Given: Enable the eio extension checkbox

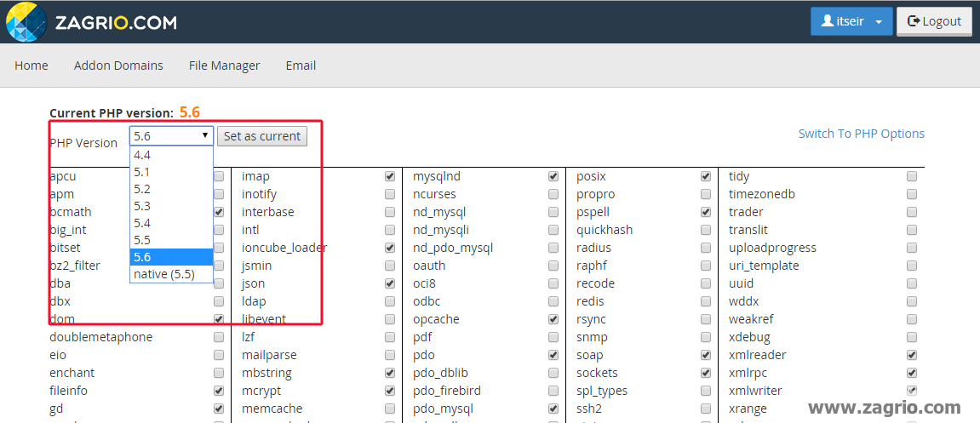Looking at the screenshot, I should [219, 355].
